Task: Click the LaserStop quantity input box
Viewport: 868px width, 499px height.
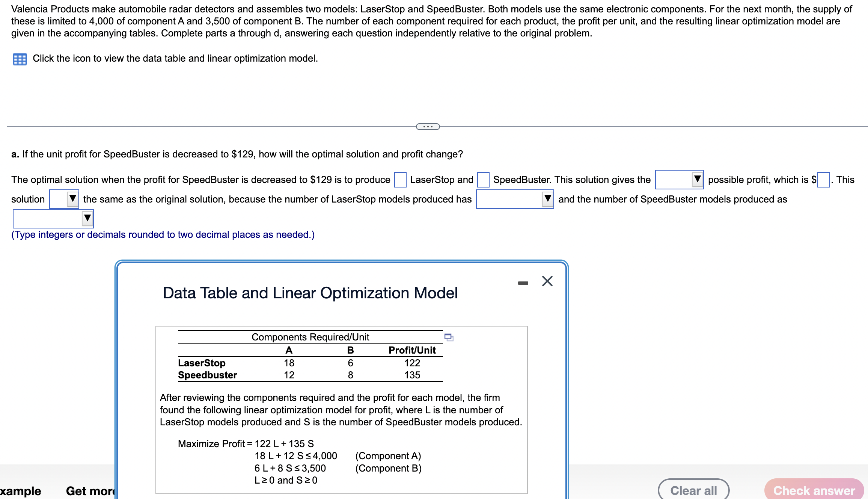Action: [x=400, y=180]
